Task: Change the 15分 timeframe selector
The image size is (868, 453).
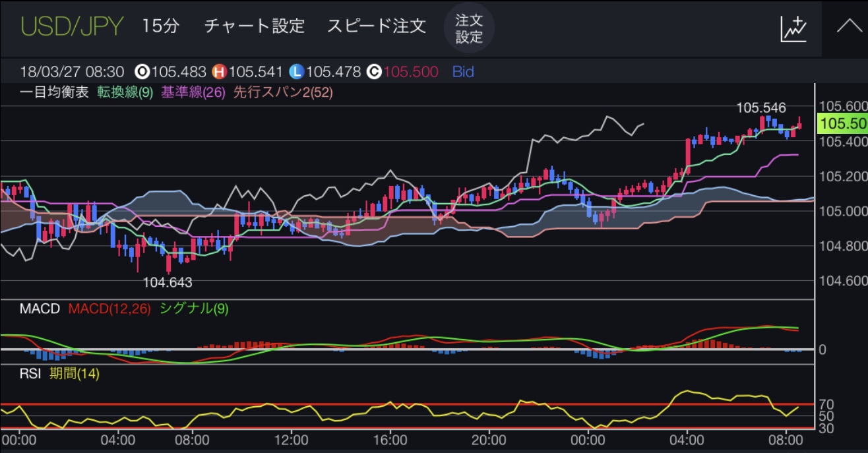Action: (x=160, y=26)
